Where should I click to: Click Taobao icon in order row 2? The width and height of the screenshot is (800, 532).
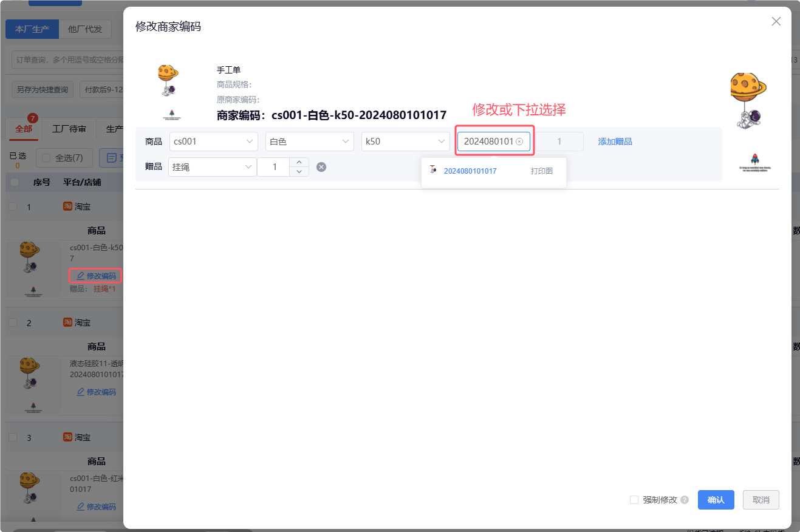coord(68,322)
